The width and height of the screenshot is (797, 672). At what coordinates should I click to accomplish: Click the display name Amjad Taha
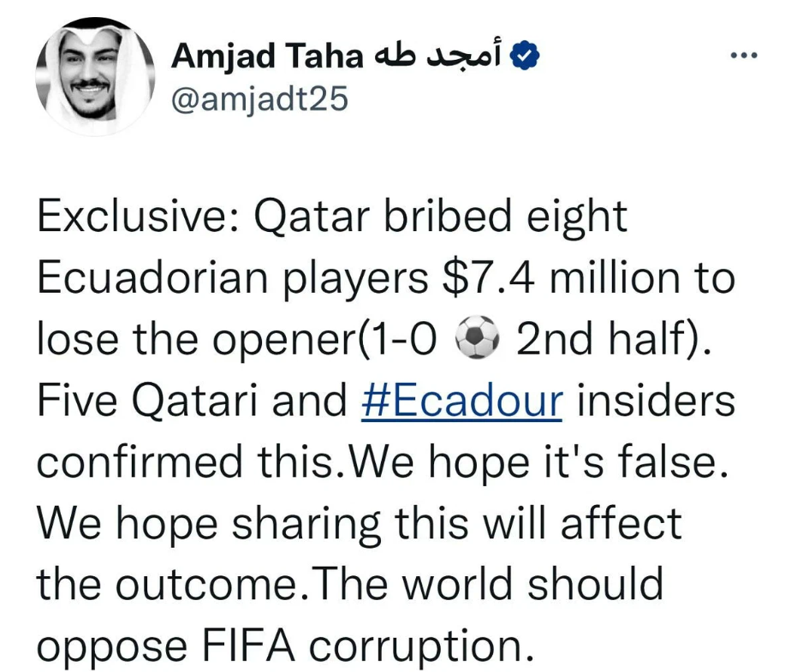(x=267, y=56)
